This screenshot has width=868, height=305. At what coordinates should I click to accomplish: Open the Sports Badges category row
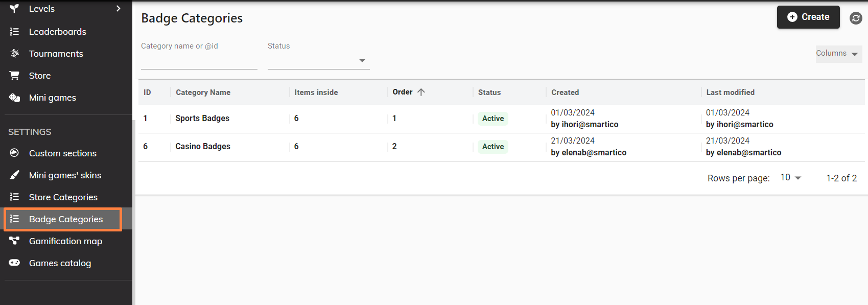(202, 119)
